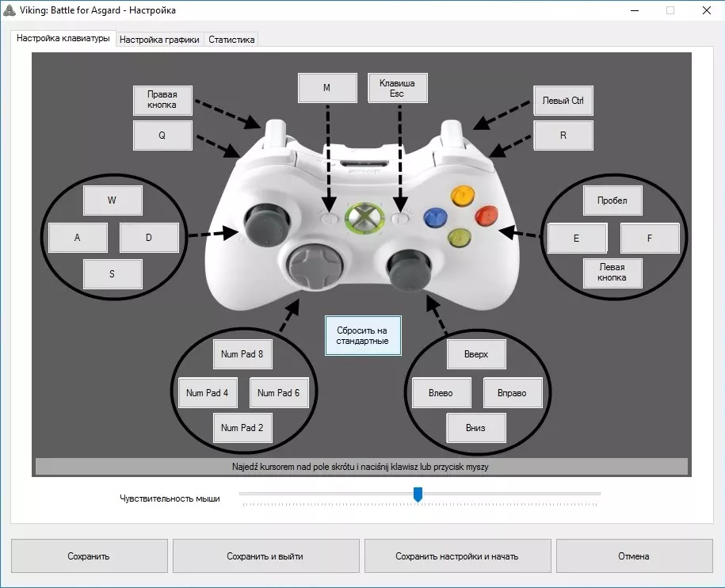
Task: Click the Num Pad 6 binding
Action: click(x=279, y=393)
